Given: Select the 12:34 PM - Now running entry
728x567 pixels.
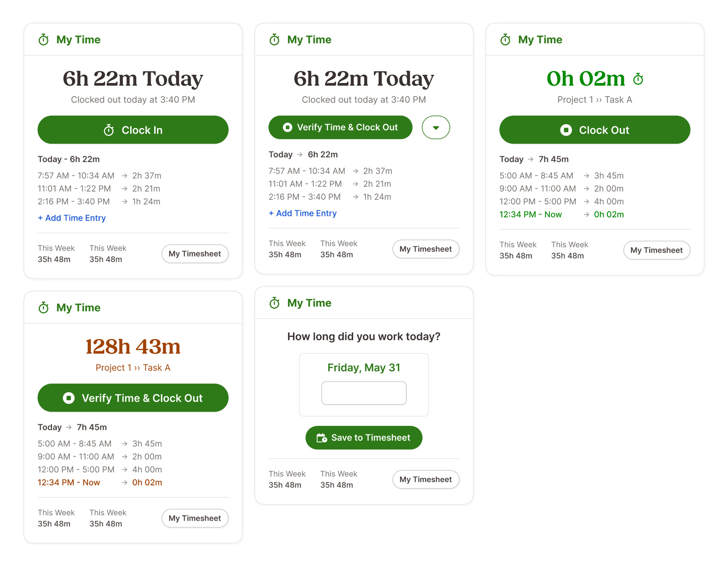Looking at the screenshot, I should pos(530,214).
